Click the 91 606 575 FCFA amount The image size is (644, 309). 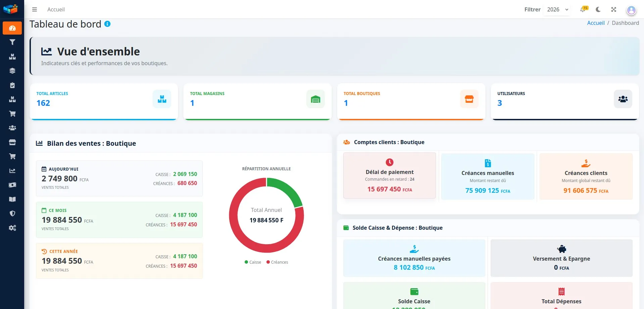pos(586,190)
